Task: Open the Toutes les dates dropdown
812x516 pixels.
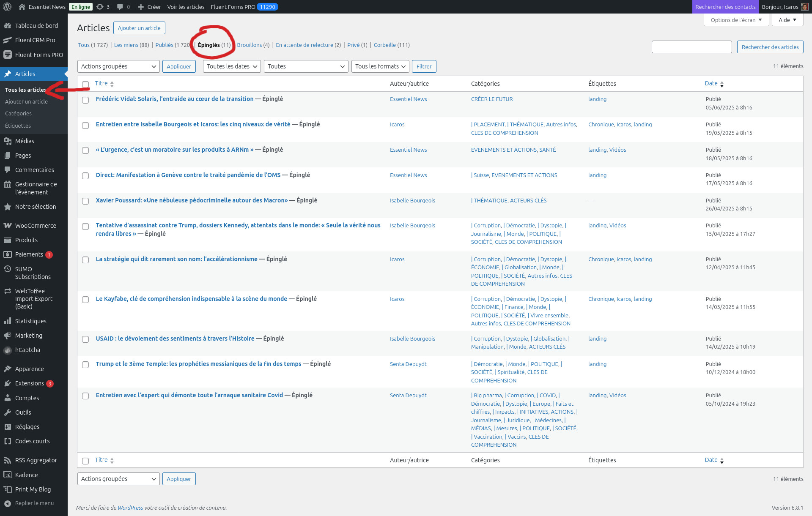Action: 232,66
